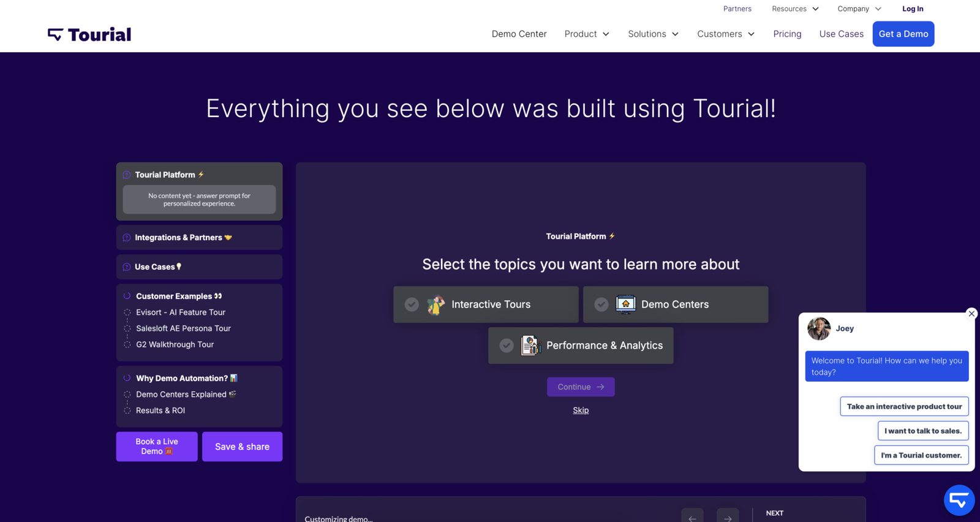Expand the Customers dropdown menu
Image resolution: width=980 pixels, height=522 pixels.
pos(726,34)
